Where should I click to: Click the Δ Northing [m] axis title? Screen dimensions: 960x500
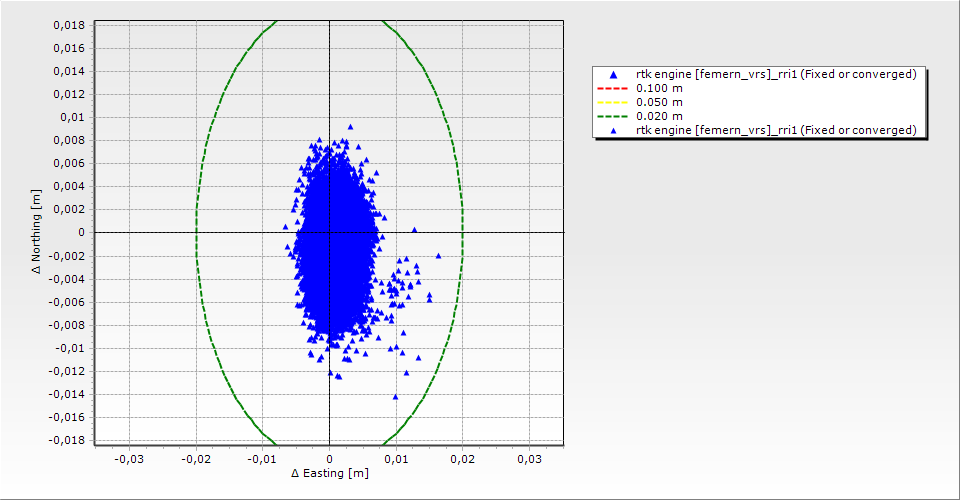coord(37,232)
